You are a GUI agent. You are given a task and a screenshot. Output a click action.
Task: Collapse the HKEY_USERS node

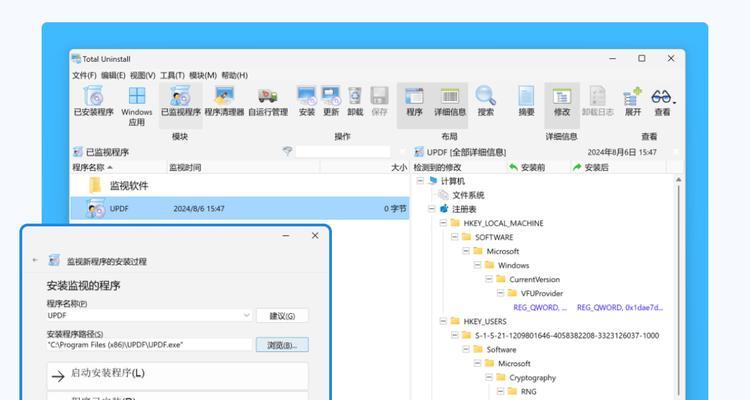(443, 321)
